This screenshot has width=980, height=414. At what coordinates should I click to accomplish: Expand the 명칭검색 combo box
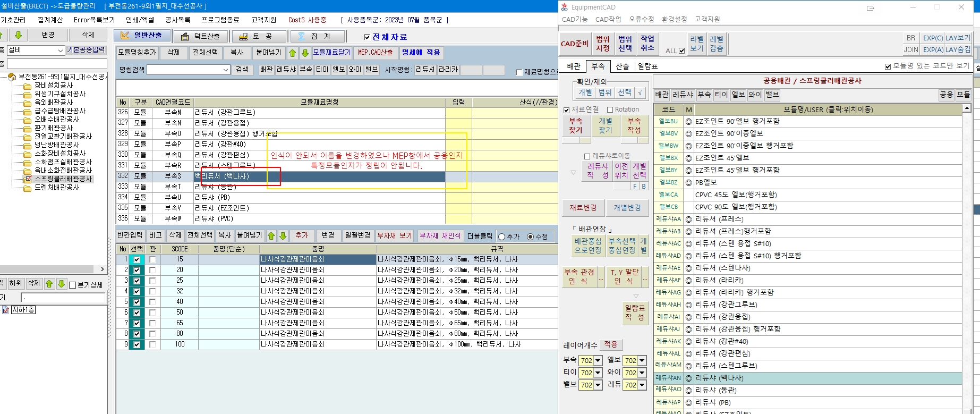tap(226, 70)
